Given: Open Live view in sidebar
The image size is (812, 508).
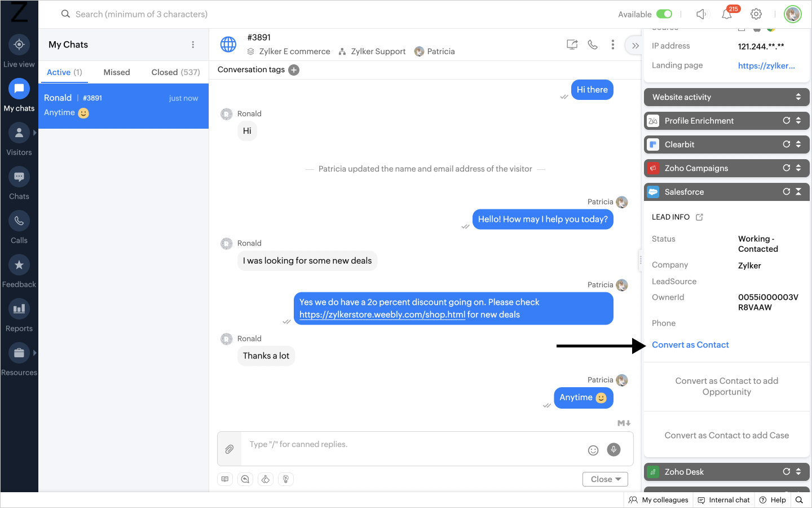Looking at the screenshot, I should point(19,51).
